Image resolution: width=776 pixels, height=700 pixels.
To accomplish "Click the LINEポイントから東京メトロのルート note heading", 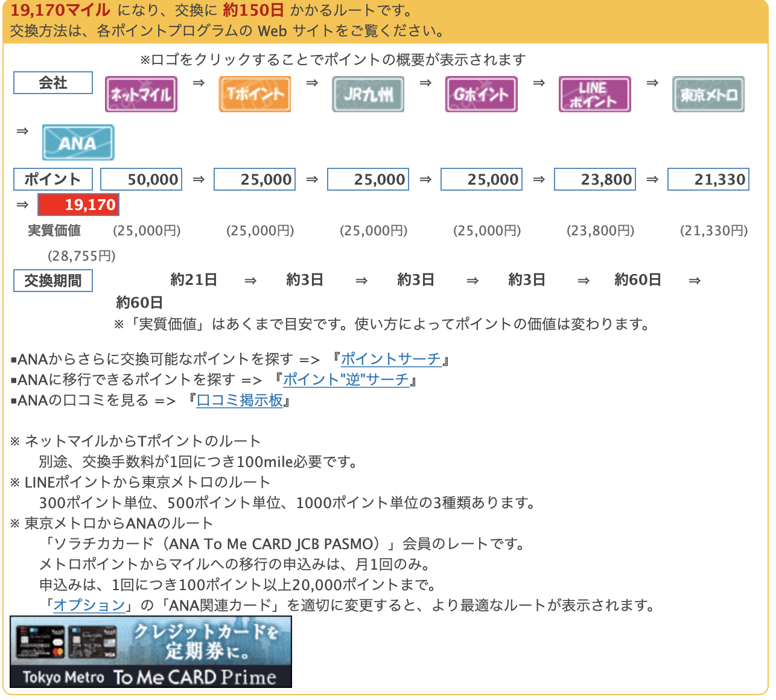I will pyautogui.click(x=147, y=482).
